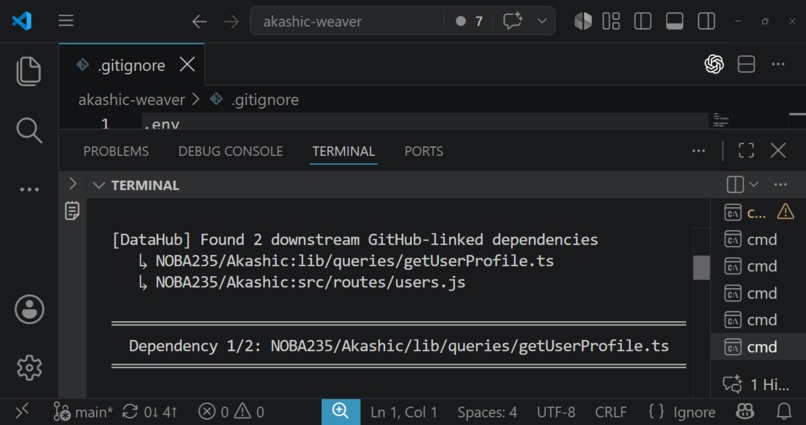Split the editor using the layout icon
This screenshot has width=806, height=425.
(x=746, y=64)
